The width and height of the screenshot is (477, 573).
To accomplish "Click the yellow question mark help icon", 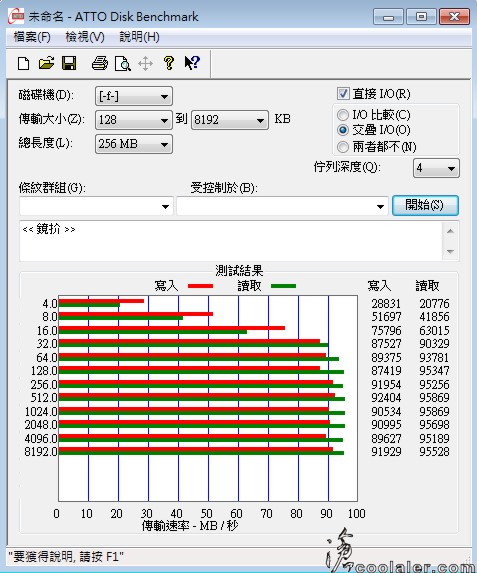I will pos(169,63).
